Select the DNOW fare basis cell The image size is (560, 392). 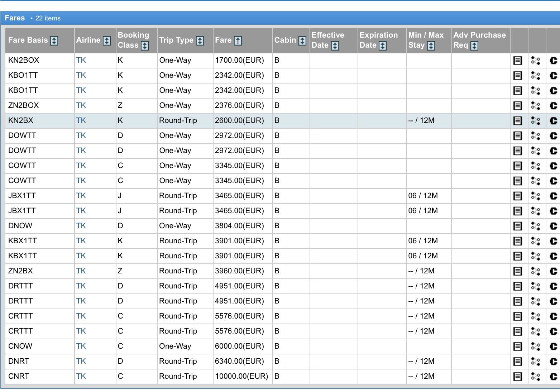coord(20,226)
